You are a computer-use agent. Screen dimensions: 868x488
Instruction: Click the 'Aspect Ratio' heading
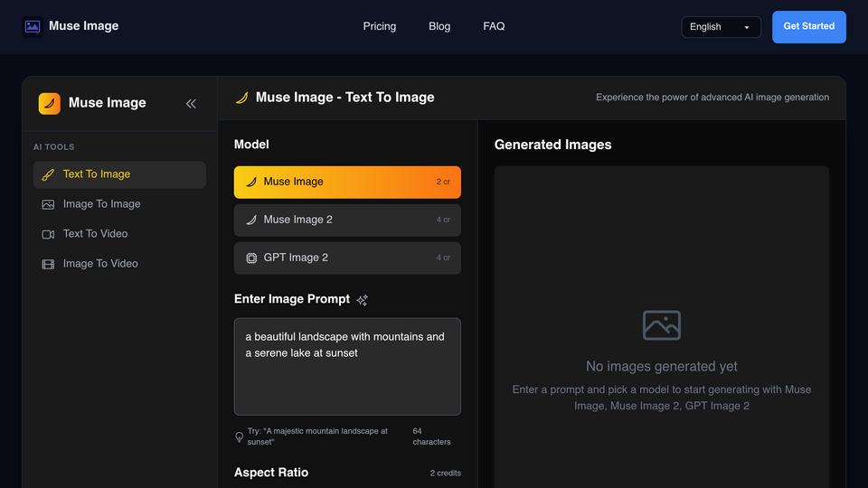(x=271, y=473)
